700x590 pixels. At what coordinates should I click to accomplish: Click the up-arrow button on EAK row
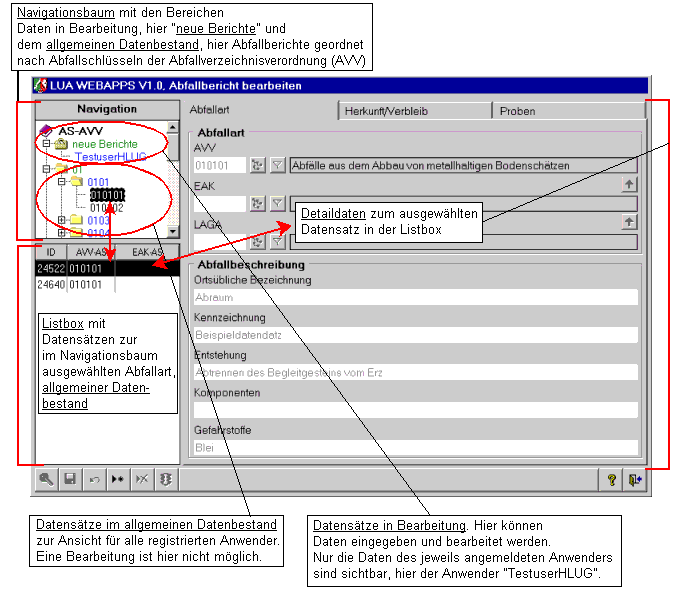(x=629, y=184)
